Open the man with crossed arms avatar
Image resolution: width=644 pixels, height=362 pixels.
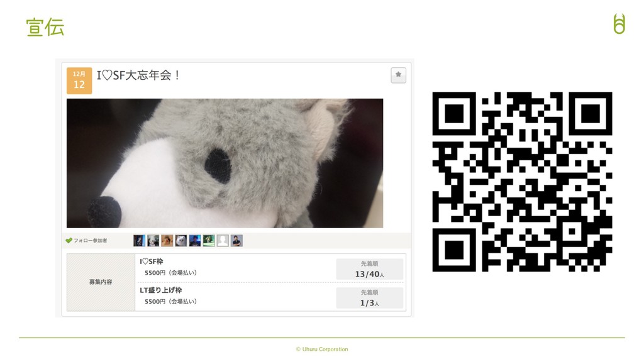[x=236, y=241]
